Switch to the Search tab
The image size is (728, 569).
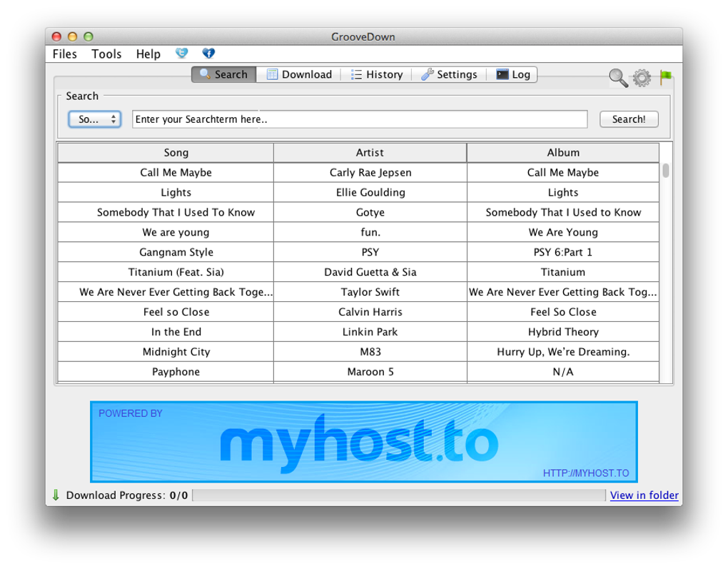tap(224, 74)
